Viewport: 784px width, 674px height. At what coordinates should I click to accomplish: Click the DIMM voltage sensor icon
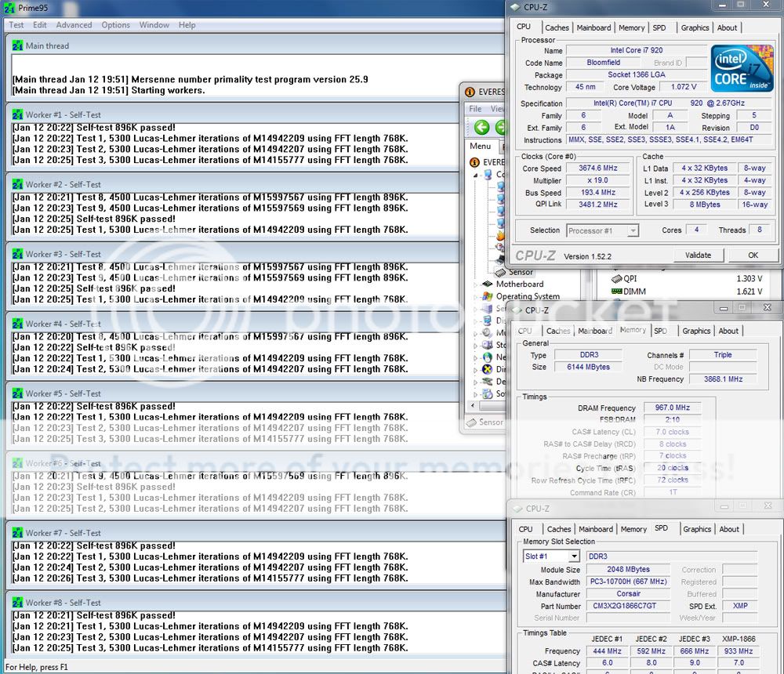(616, 291)
